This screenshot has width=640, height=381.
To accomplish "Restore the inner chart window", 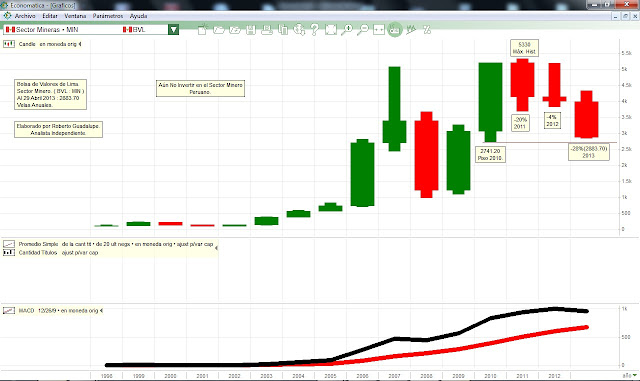I will [x=625, y=16].
